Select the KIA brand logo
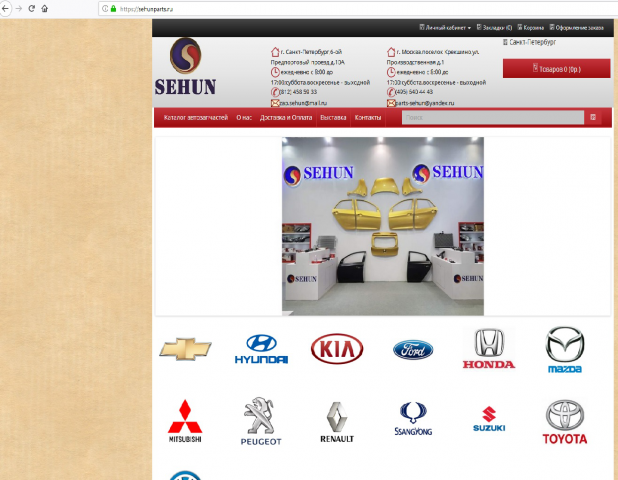Image resolution: width=618 pixels, height=480 pixels. click(337, 349)
